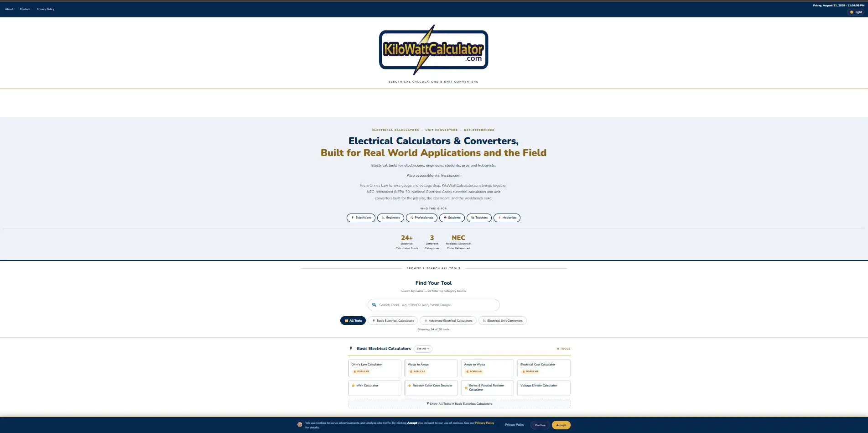Click star icon on Resistor Color Code Decoder
Image resolution: width=868 pixels, height=433 pixels.
410,386
